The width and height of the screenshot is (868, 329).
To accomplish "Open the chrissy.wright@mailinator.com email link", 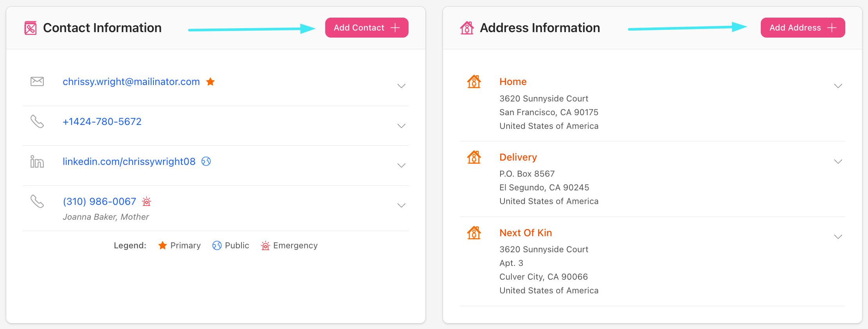I will [131, 81].
